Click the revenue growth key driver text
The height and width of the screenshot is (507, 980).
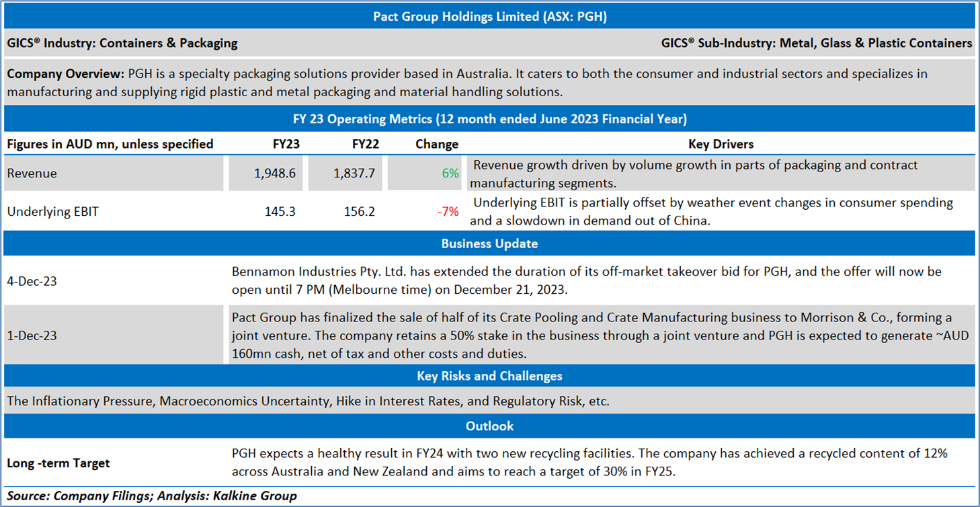click(694, 173)
